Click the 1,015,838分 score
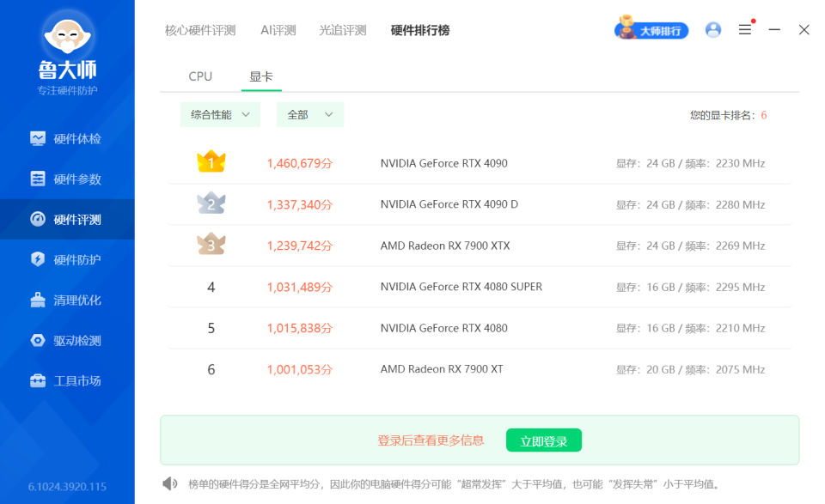Screen dimensions: 825x504 (300, 329)
